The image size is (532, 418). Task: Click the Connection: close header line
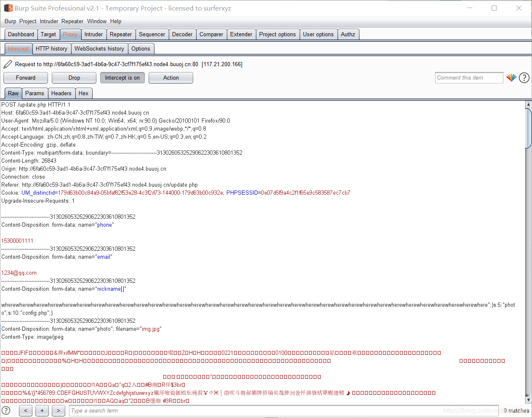pos(23,177)
